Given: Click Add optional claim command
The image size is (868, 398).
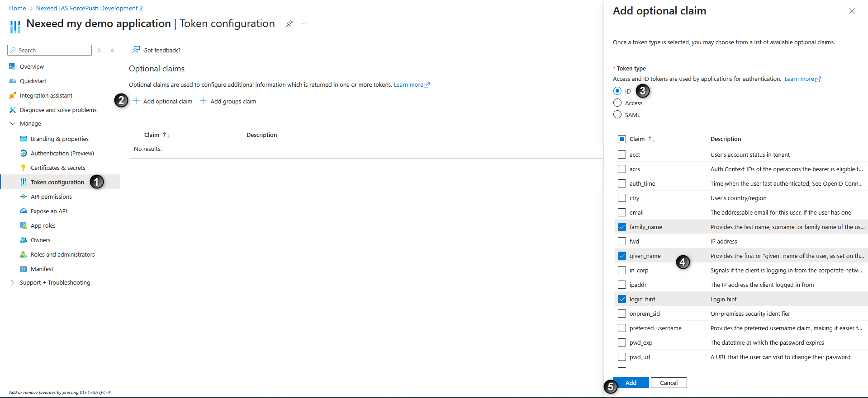Looking at the screenshot, I should click(x=162, y=101).
